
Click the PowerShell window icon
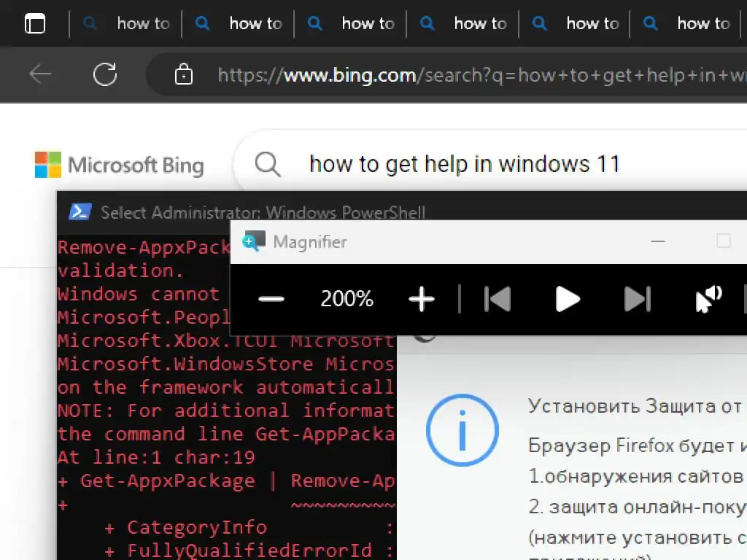pos(80,212)
